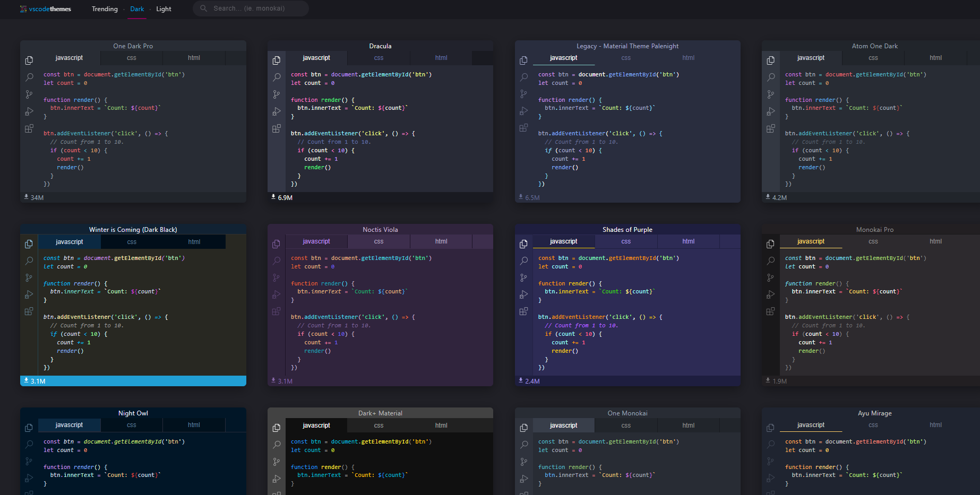The width and height of the screenshot is (980, 495).
Task: Show Dracula html preview tab
Action: 441,58
